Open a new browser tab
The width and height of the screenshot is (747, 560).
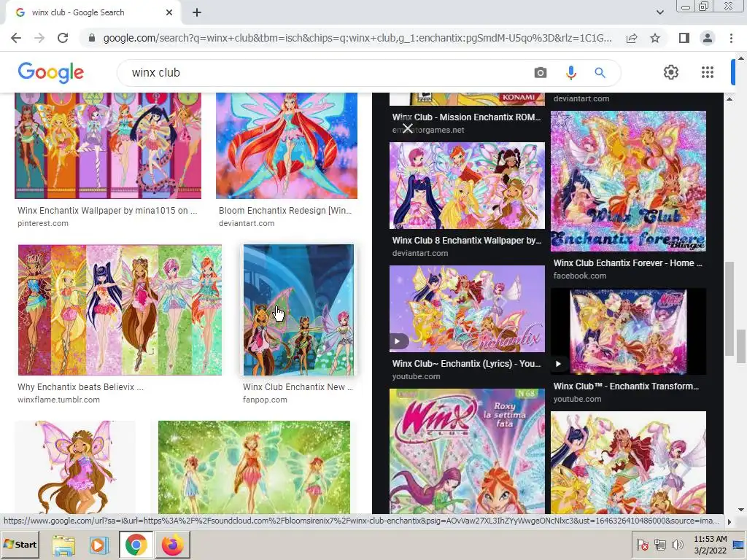tap(197, 13)
